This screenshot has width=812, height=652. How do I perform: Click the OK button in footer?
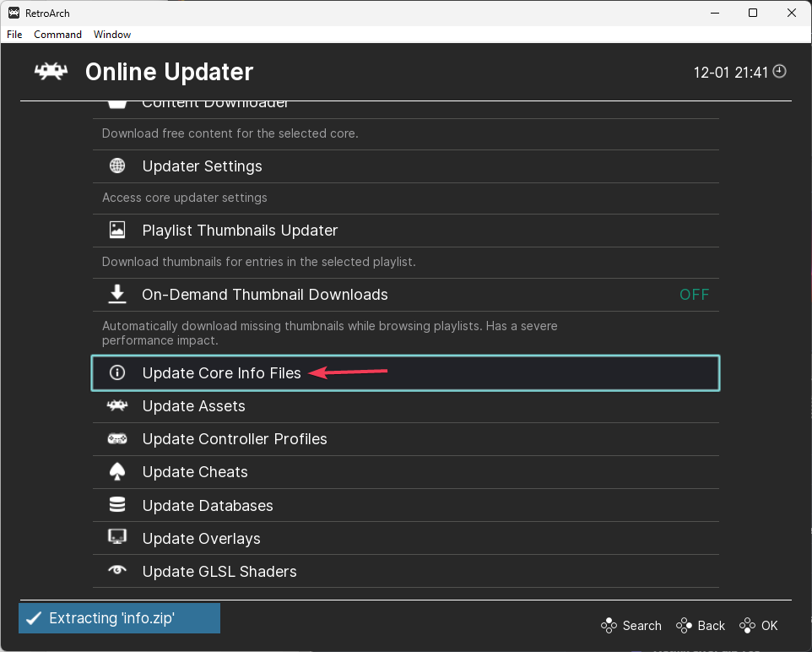tap(759, 626)
